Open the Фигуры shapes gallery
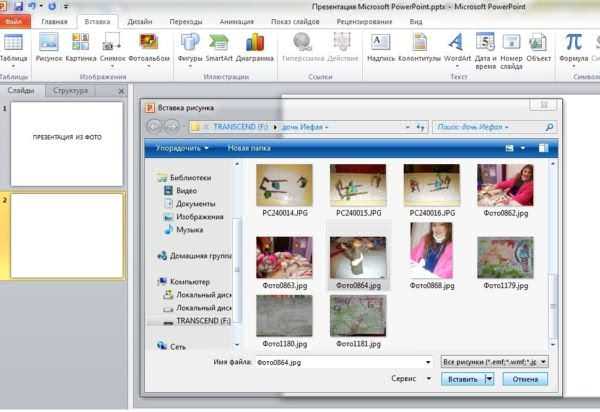This screenshot has width=600, height=412. (190, 50)
